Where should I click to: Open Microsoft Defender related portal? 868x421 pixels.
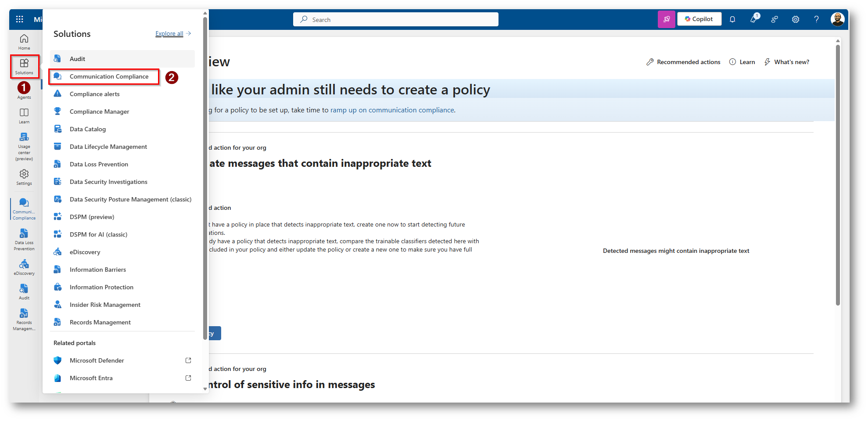pos(97,360)
